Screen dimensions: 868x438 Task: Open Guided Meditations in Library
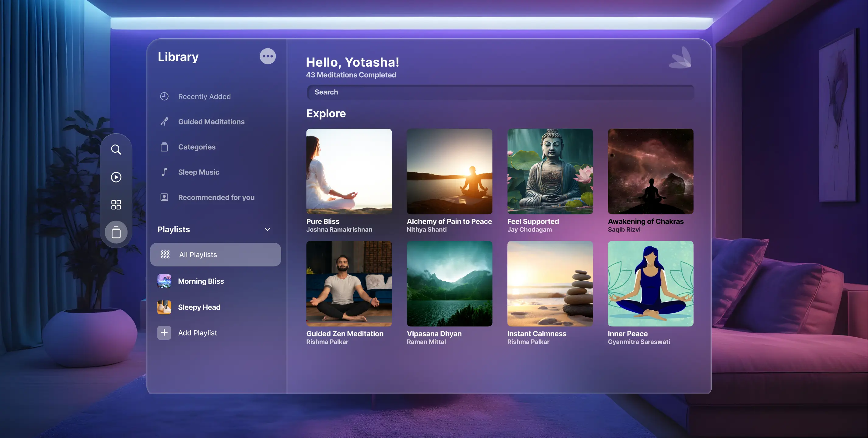(211, 122)
